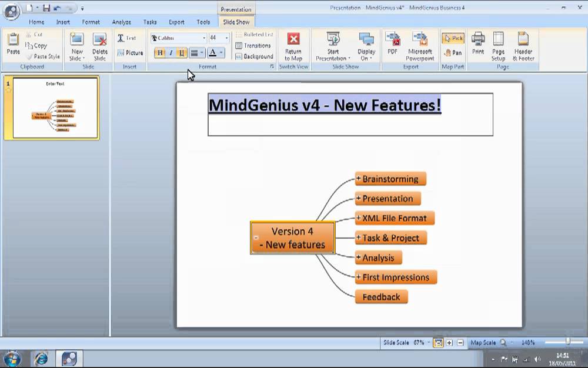Select the Presentation branch on slide
The height and width of the screenshot is (368, 588).
387,199
